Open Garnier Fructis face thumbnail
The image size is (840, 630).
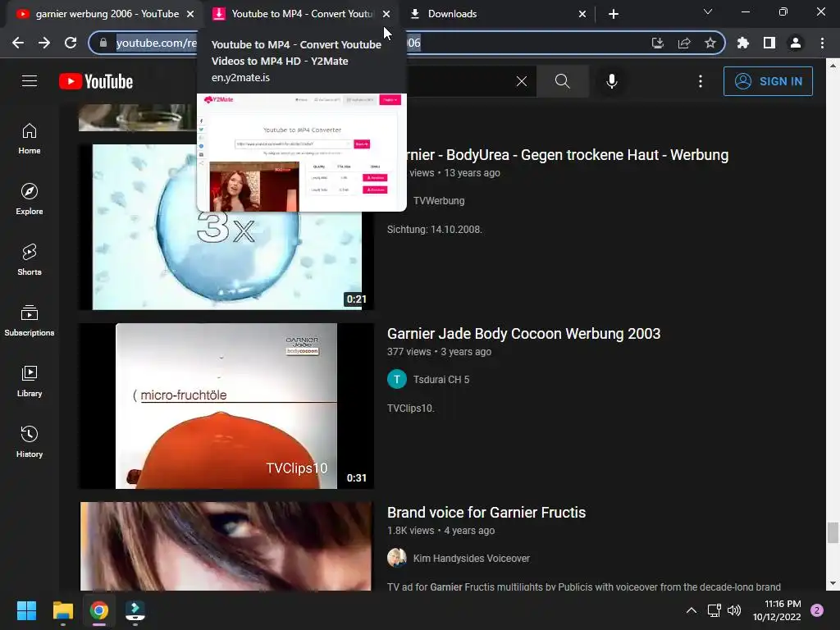click(226, 546)
